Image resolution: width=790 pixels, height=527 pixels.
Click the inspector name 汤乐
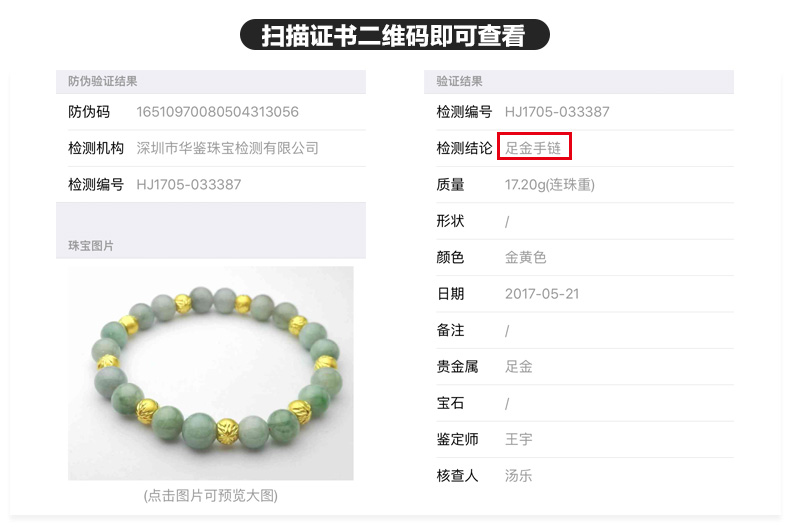click(x=518, y=476)
